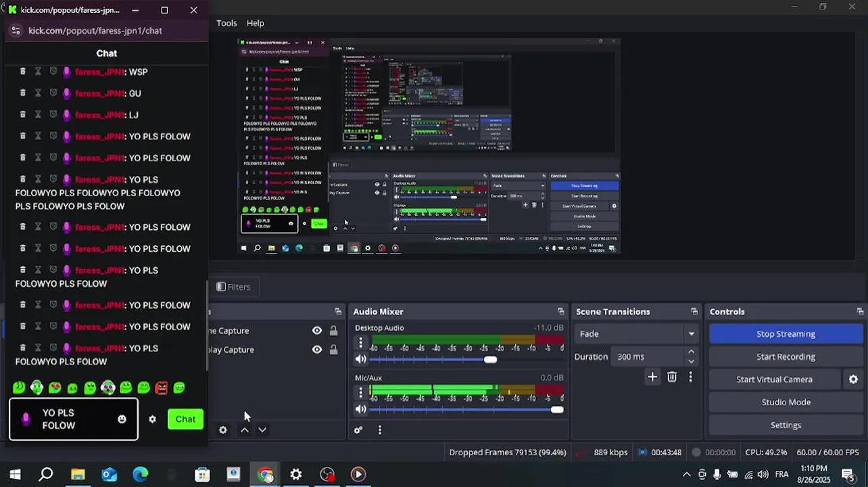Open the Tools menu in OBS
Image resolution: width=868 pixels, height=487 pixels.
click(226, 23)
